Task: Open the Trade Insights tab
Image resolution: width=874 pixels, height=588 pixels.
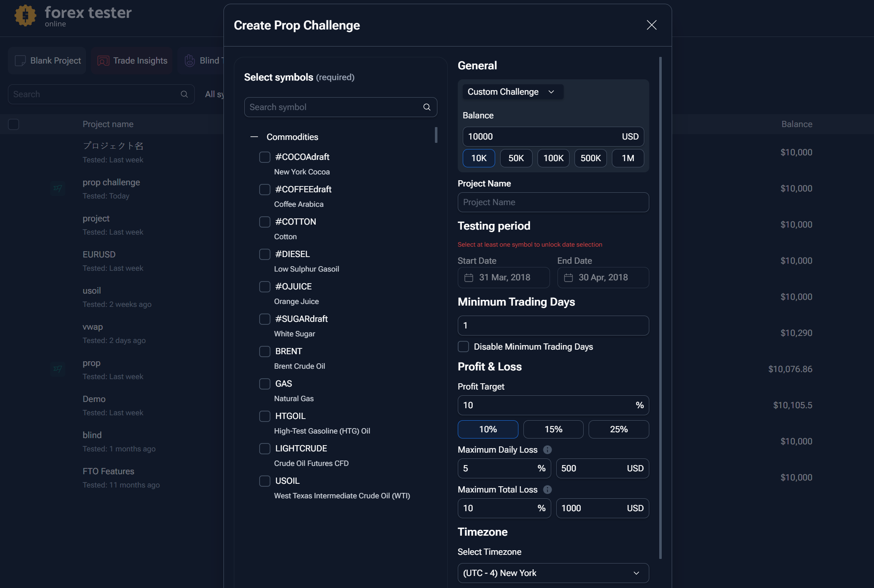Action: [132, 61]
